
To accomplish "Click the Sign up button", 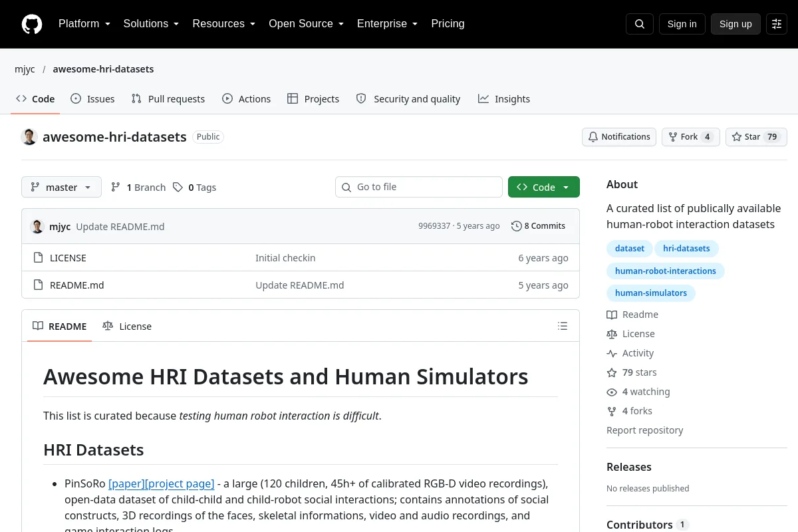I will coord(735,24).
